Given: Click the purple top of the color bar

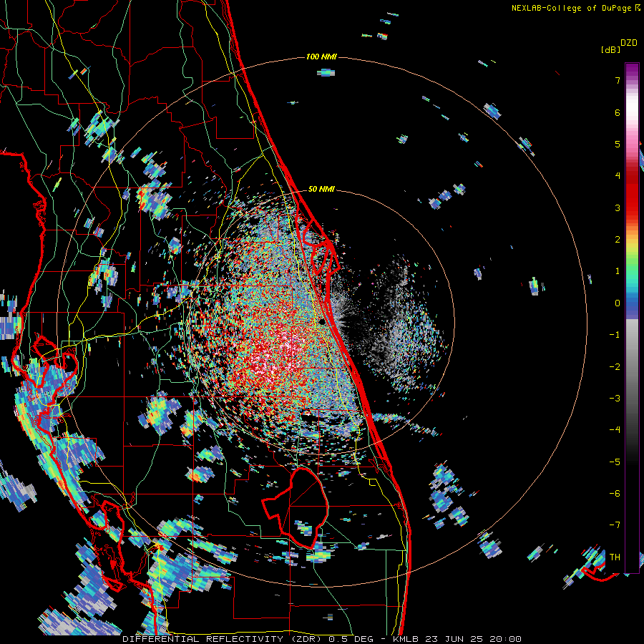Looking at the screenshot, I should [x=632, y=70].
